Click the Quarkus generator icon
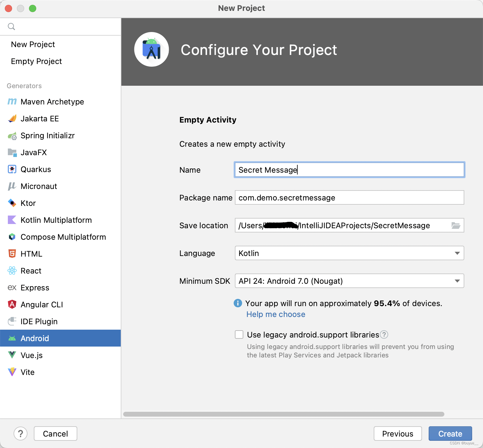Viewport: 483px width, 448px height. [x=12, y=169]
